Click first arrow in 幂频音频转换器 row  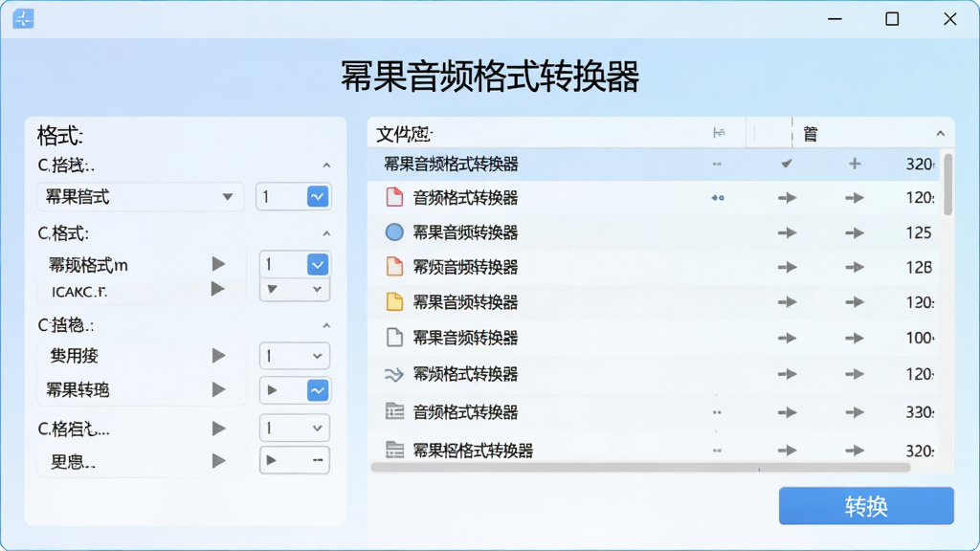click(x=787, y=268)
